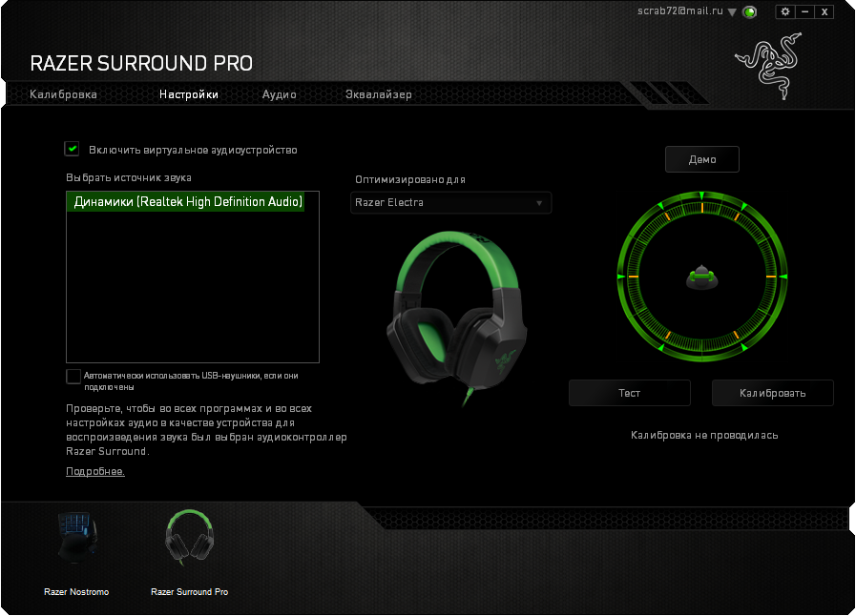Open the Razer Electra headset dropdown
The image size is (856, 616).
click(x=450, y=202)
